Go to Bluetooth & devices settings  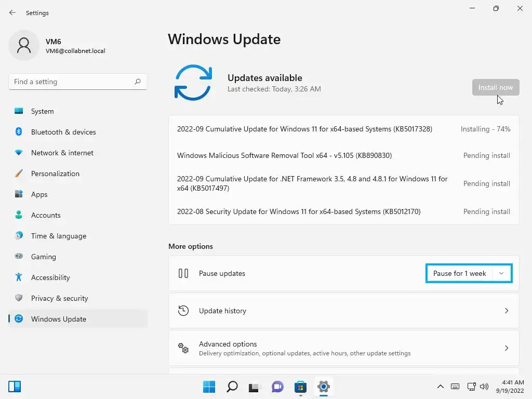point(78,132)
